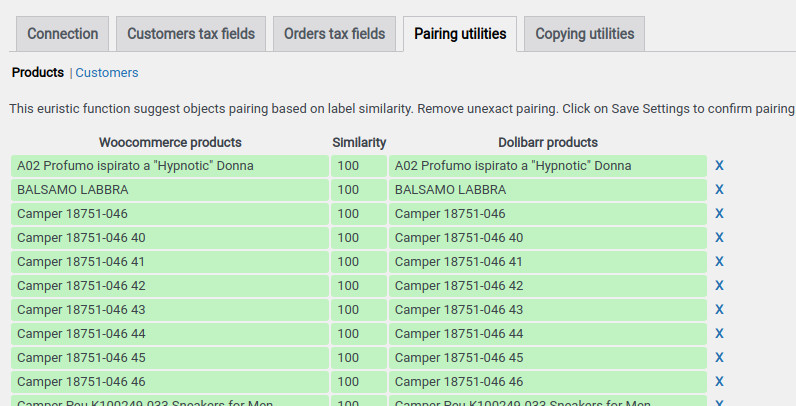Delete the Camper 18751-046 44 pairing

719,334
